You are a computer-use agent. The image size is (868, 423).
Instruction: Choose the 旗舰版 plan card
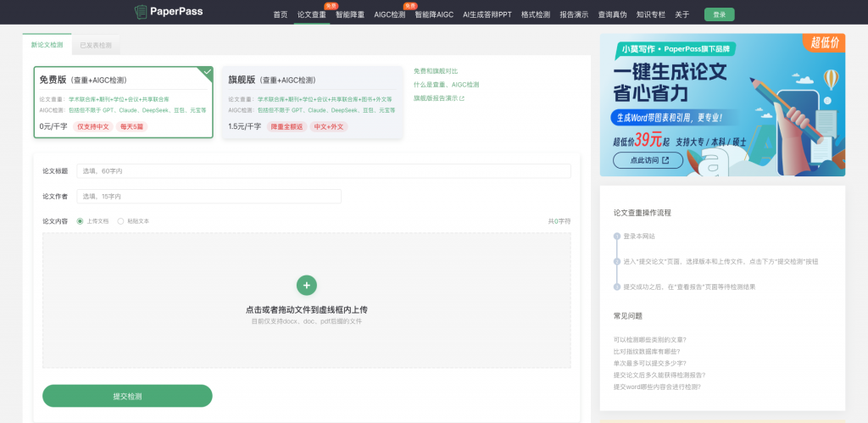(x=312, y=103)
